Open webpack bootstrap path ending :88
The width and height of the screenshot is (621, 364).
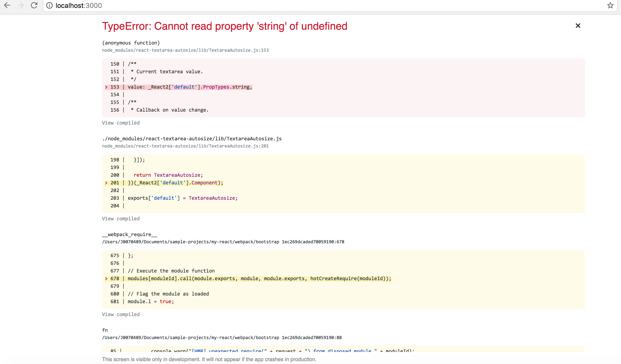click(x=222, y=337)
